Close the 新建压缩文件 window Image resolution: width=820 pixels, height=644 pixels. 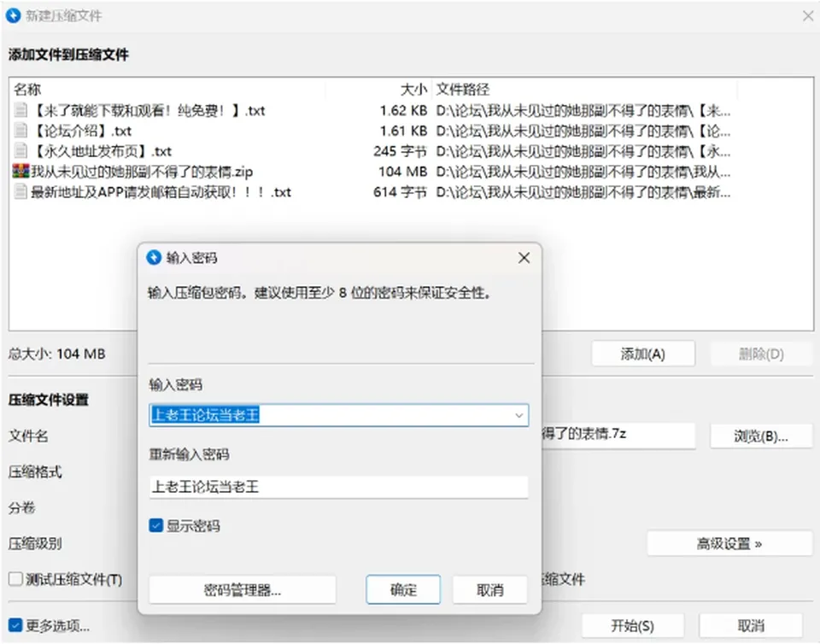tap(807, 15)
